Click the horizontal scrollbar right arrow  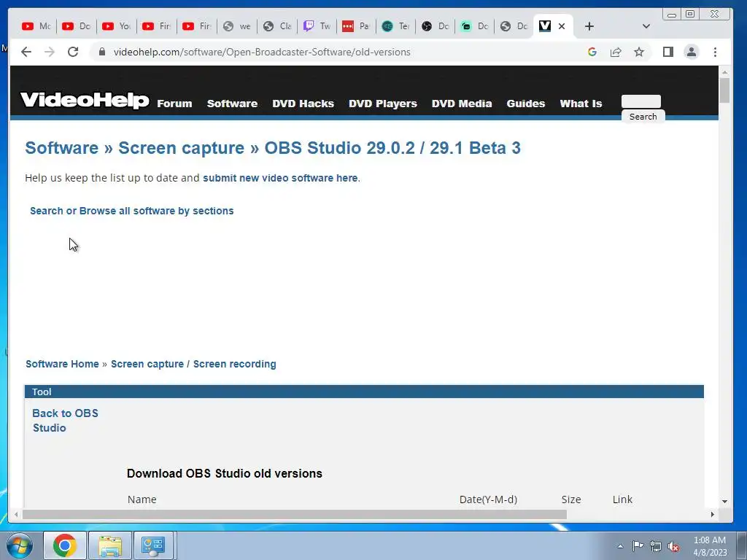click(x=713, y=515)
